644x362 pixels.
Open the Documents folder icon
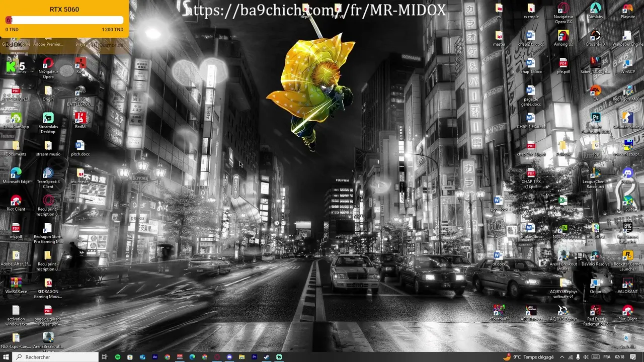point(16,148)
